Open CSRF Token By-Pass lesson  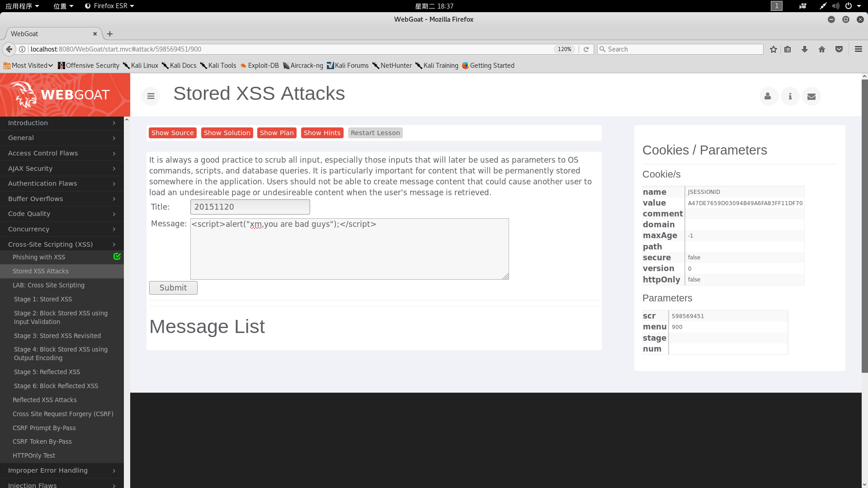coord(42,441)
